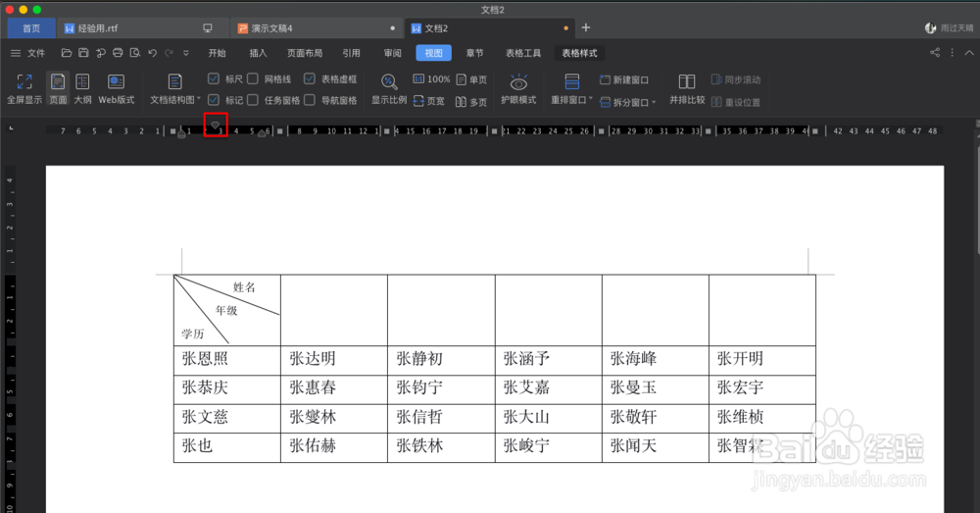The image size is (980, 513).
Task: Open print preview icon
Action: point(134,53)
